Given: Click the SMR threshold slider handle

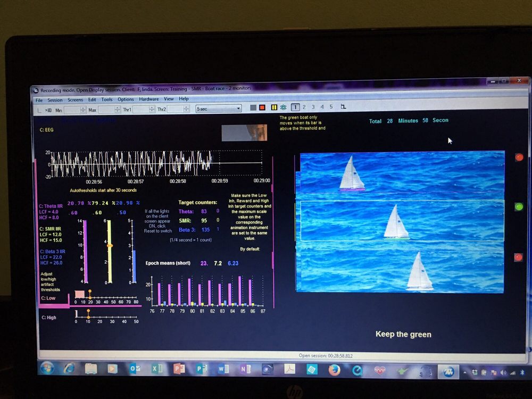Looking at the screenshot, I should tap(110, 245).
